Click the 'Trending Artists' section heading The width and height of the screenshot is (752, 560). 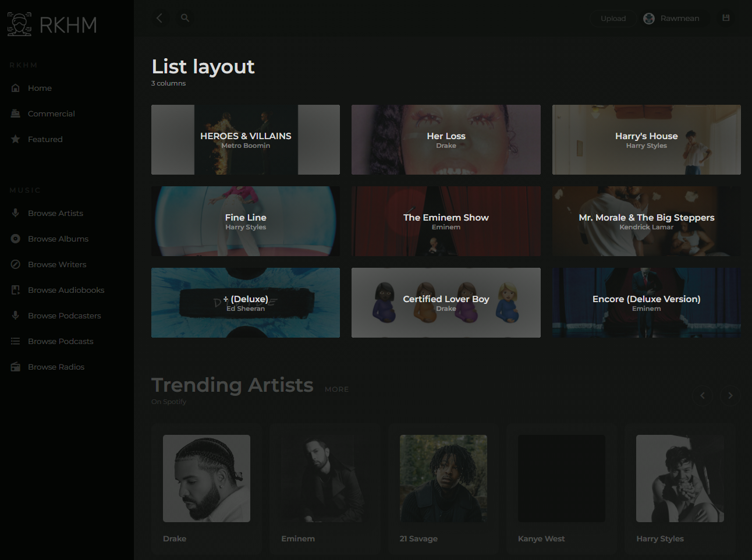click(x=232, y=385)
